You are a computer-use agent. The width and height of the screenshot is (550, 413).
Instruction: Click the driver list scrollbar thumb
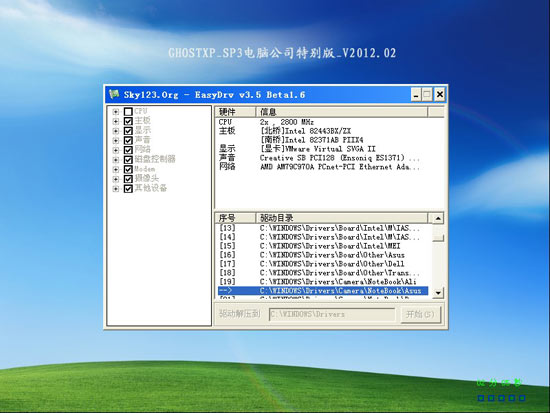[x=438, y=234]
